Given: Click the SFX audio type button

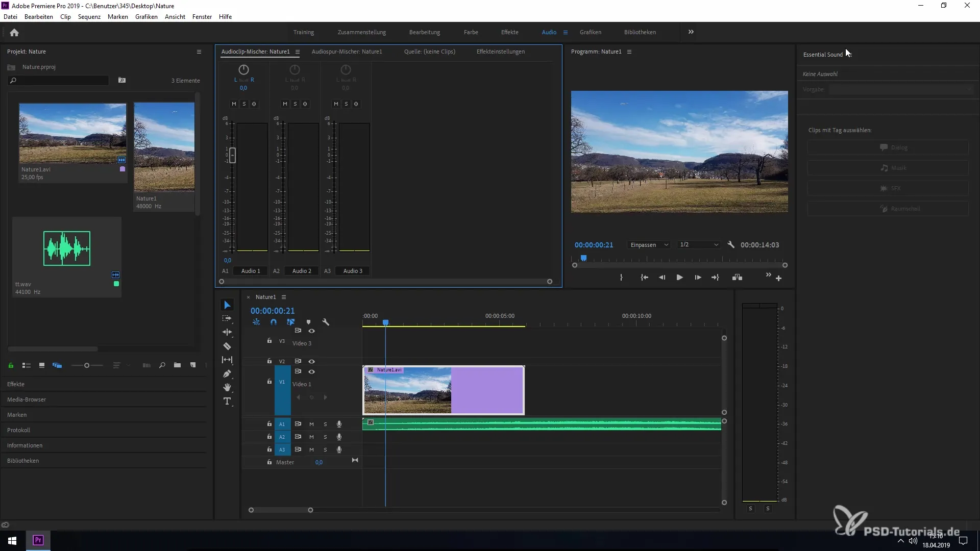Looking at the screenshot, I should pos(888,188).
